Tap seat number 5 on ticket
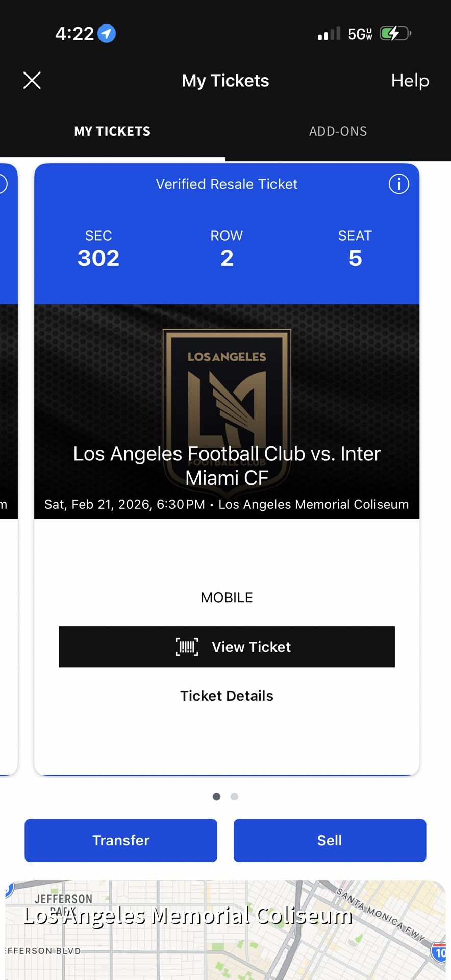 (x=355, y=258)
